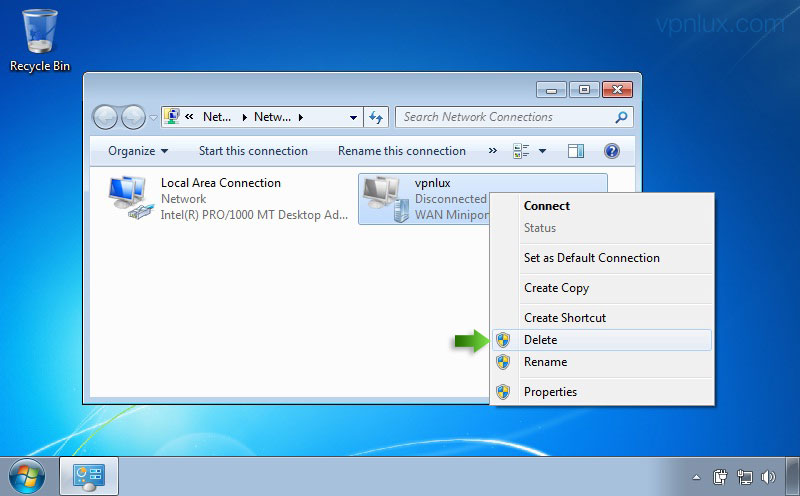Select the Local Area Connection icon
800x496 pixels.
pos(130,198)
